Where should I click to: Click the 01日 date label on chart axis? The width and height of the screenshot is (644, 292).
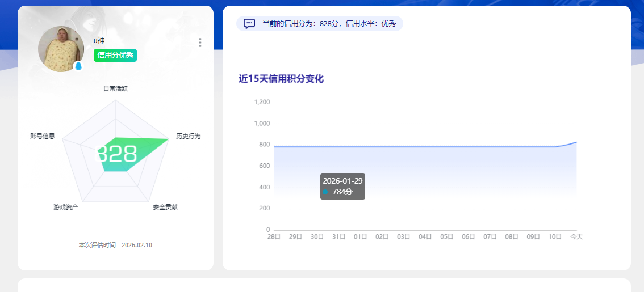click(x=360, y=236)
